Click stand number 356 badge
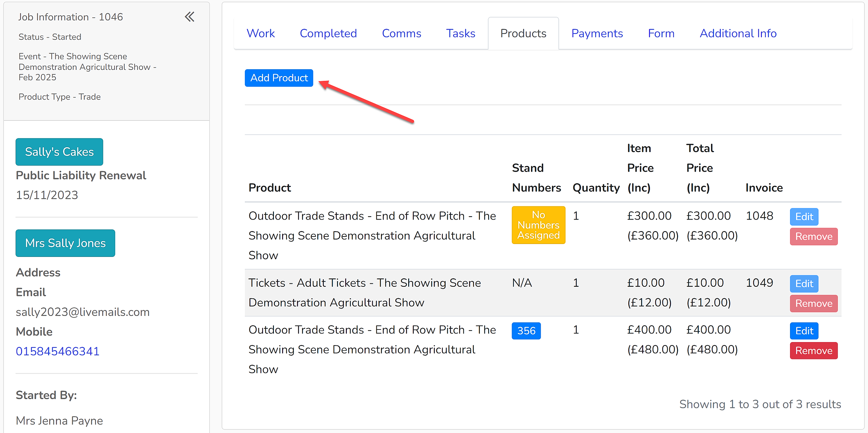The height and width of the screenshot is (433, 868). click(526, 331)
